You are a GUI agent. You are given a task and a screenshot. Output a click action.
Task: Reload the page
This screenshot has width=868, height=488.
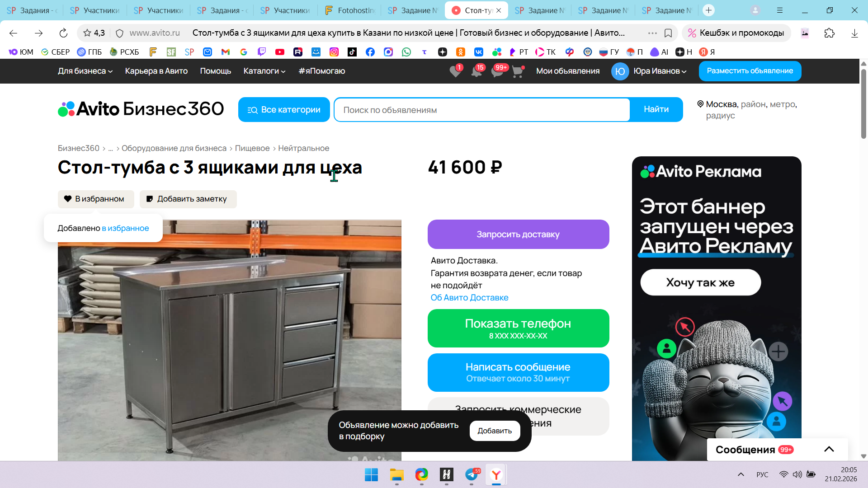63,33
